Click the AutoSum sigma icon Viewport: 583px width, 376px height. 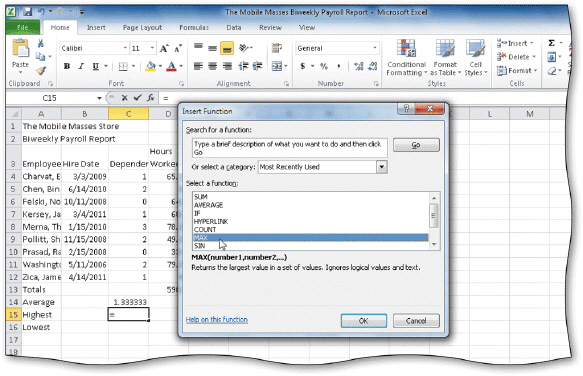tap(552, 43)
